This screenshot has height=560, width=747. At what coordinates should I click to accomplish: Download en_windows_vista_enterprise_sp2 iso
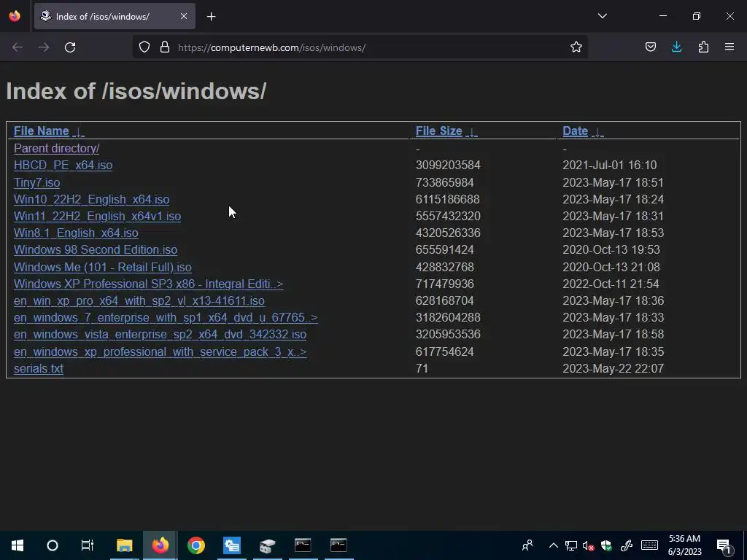[160, 334]
